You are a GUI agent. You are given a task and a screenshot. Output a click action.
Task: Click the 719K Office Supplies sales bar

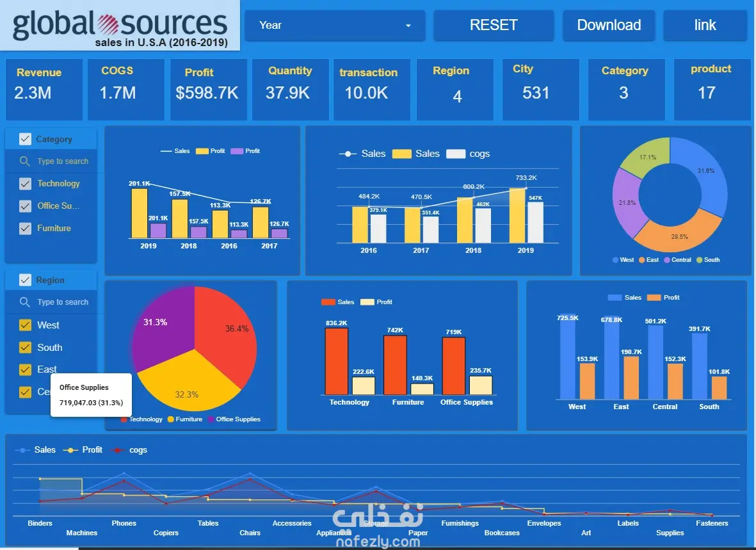(454, 366)
